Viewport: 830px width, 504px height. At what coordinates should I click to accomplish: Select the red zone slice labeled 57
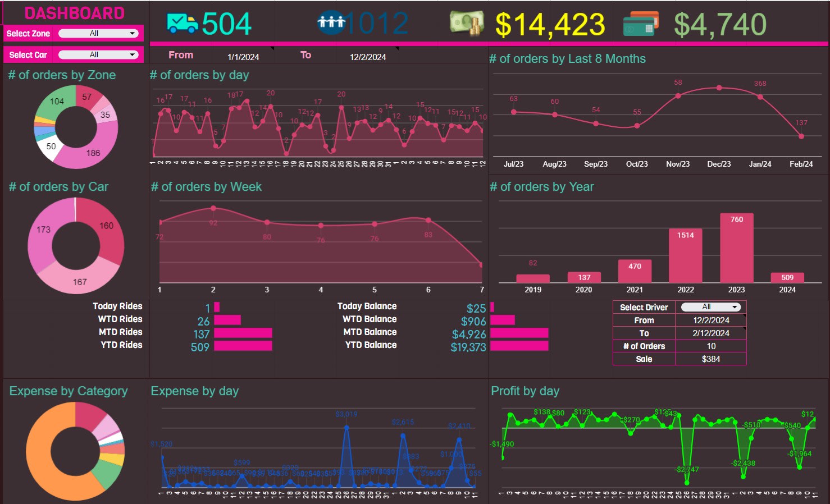(87, 97)
